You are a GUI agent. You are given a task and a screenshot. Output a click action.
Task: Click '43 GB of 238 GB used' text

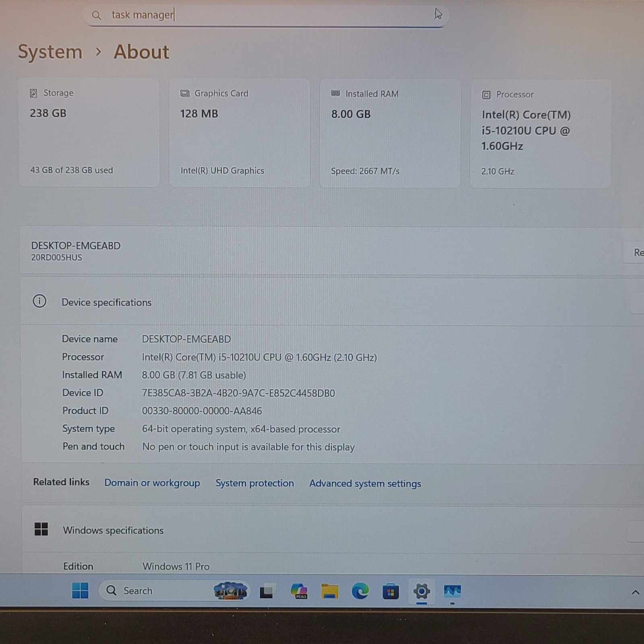click(x=72, y=170)
